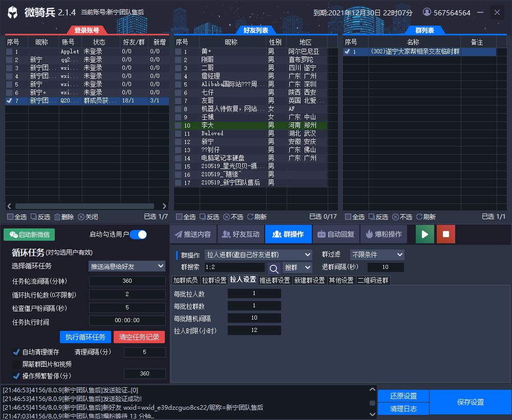Open 搜群 dropdown
Viewport: 512px width, 420px height.
[297, 267]
